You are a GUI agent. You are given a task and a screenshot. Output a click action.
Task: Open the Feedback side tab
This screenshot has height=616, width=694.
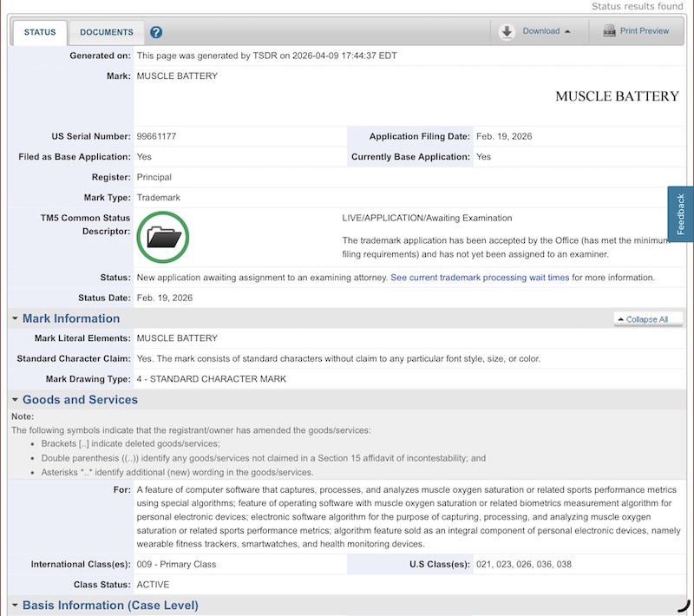(x=680, y=213)
